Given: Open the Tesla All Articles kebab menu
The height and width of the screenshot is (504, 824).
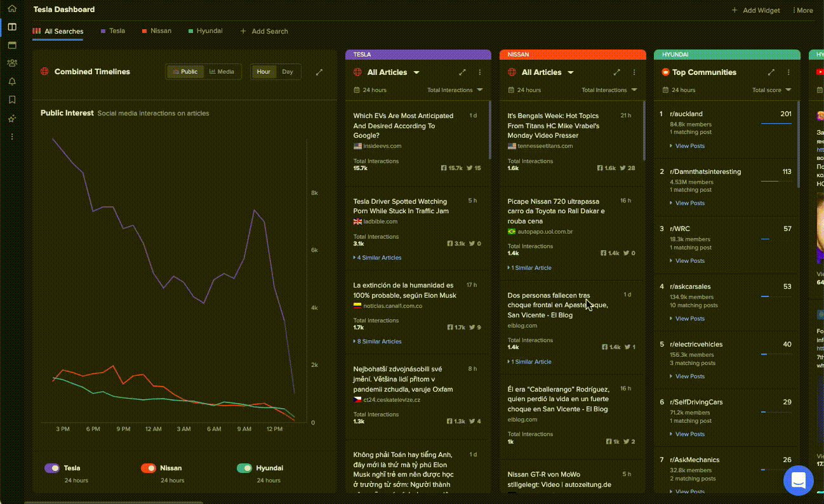Looking at the screenshot, I should click(480, 72).
